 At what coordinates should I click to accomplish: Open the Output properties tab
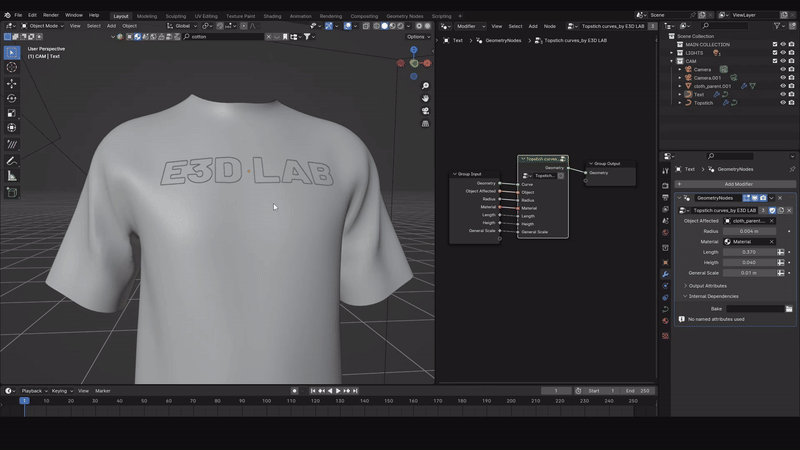[665, 197]
